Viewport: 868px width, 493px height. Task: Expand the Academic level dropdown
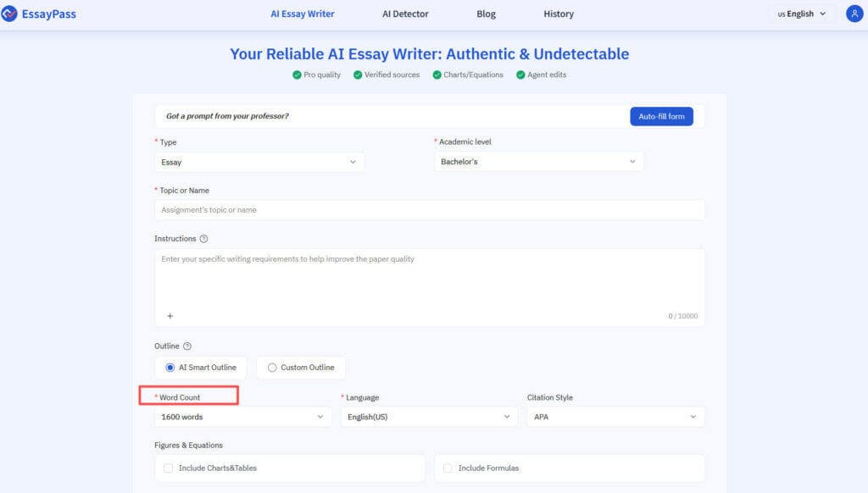(x=538, y=162)
